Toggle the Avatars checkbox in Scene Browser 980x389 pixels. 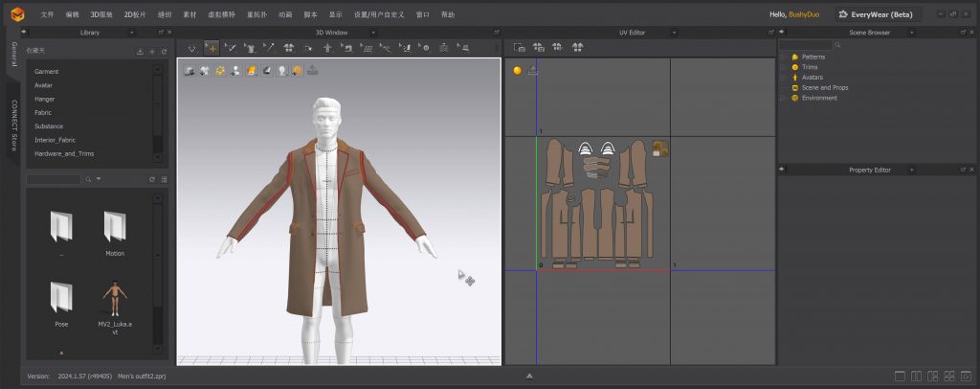pyautogui.click(x=784, y=78)
